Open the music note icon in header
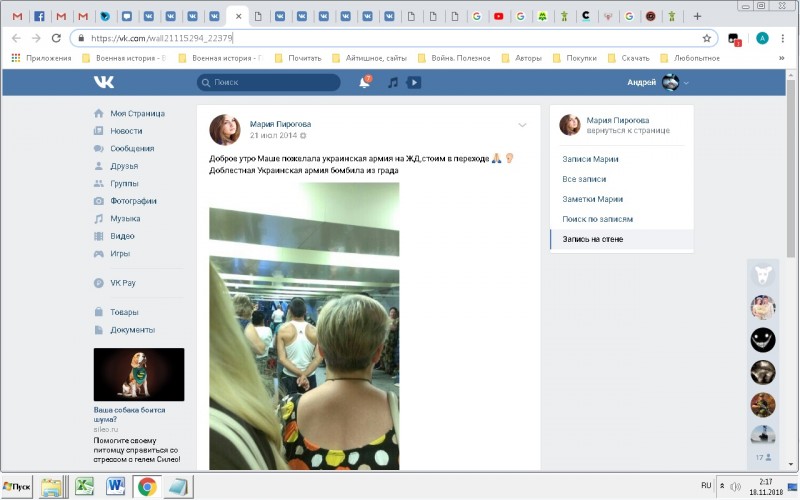Image resolution: width=800 pixels, height=500 pixels. coord(393,82)
